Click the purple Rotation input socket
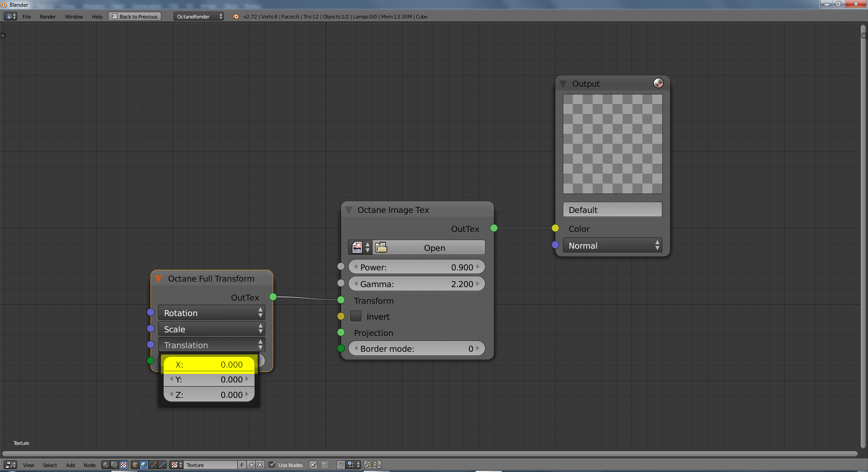The height and width of the screenshot is (472, 868). 151,312
